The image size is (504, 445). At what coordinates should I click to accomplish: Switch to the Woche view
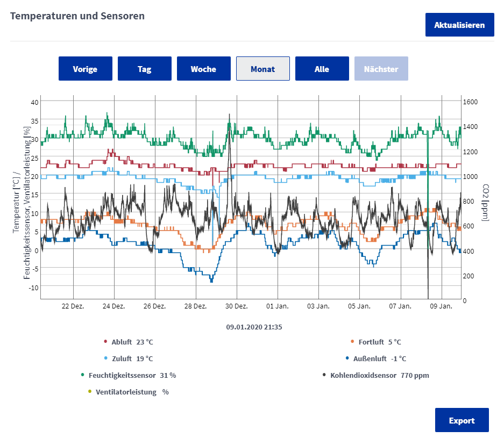coord(203,69)
